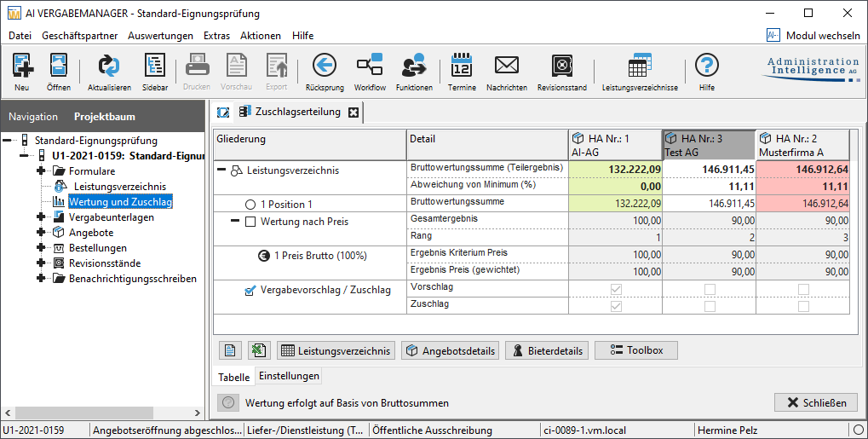Screen dimensions: 868x439
Task: Collapse the Wertung nach Preis group
Action: 235,221
